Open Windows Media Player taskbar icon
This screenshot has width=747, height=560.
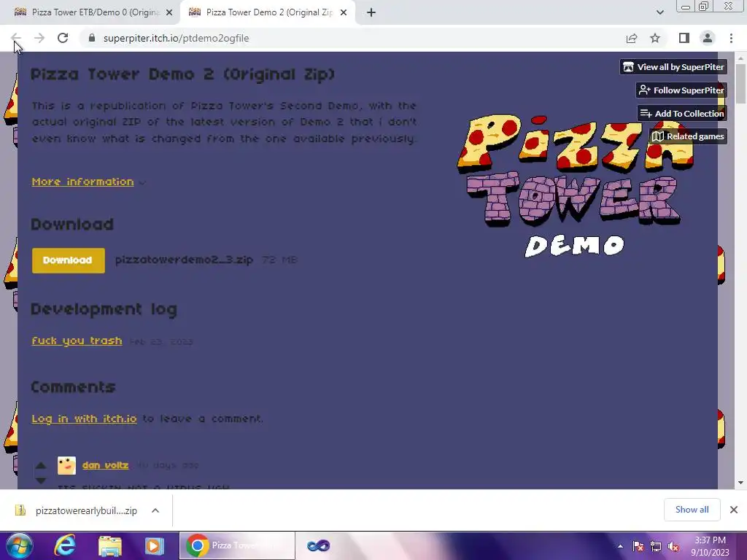click(x=155, y=545)
